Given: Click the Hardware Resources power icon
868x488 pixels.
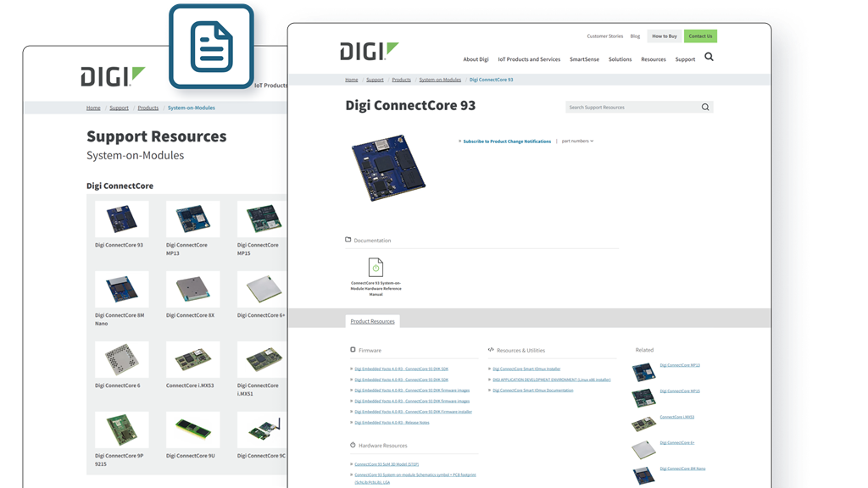Looking at the screenshot, I should pos(353,445).
